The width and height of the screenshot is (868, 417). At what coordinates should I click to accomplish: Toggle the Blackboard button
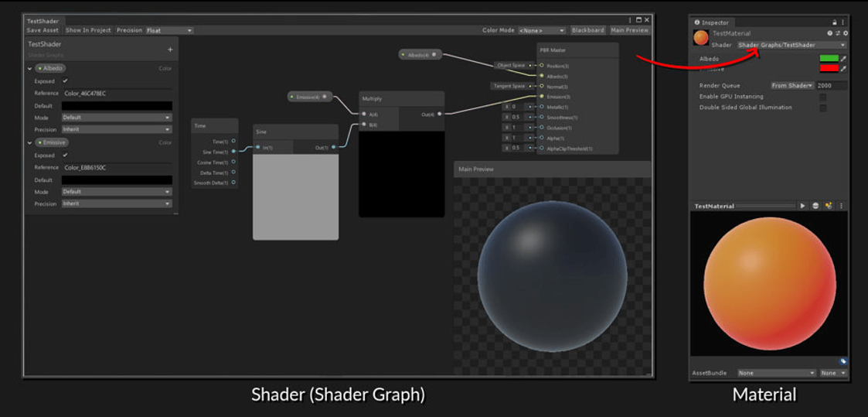coord(588,30)
